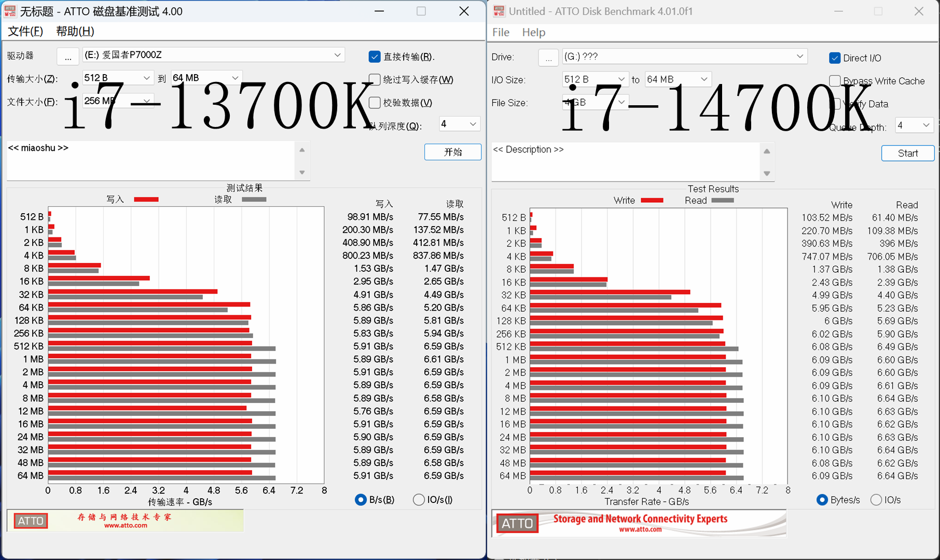This screenshot has width=940, height=560.
Task: Click the 6.49 GB/s read value
Action: pos(898,347)
